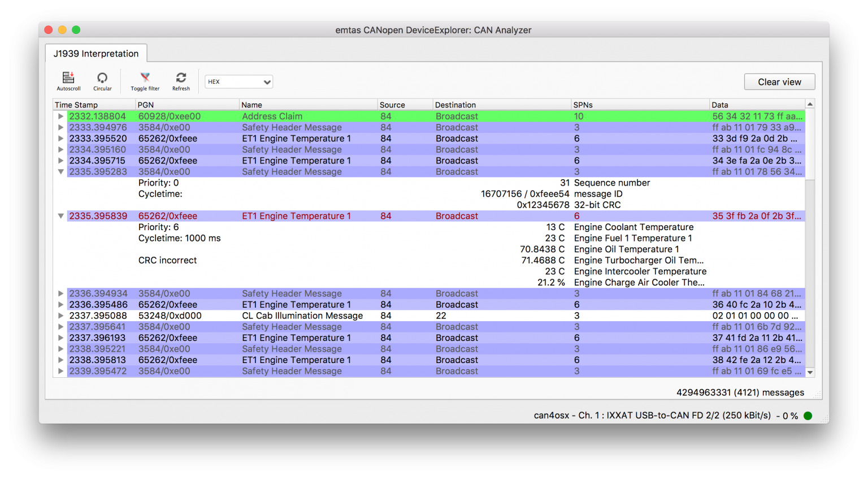868x479 pixels.
Task: Expand the Address Claim message row
Action: point(60,116)
